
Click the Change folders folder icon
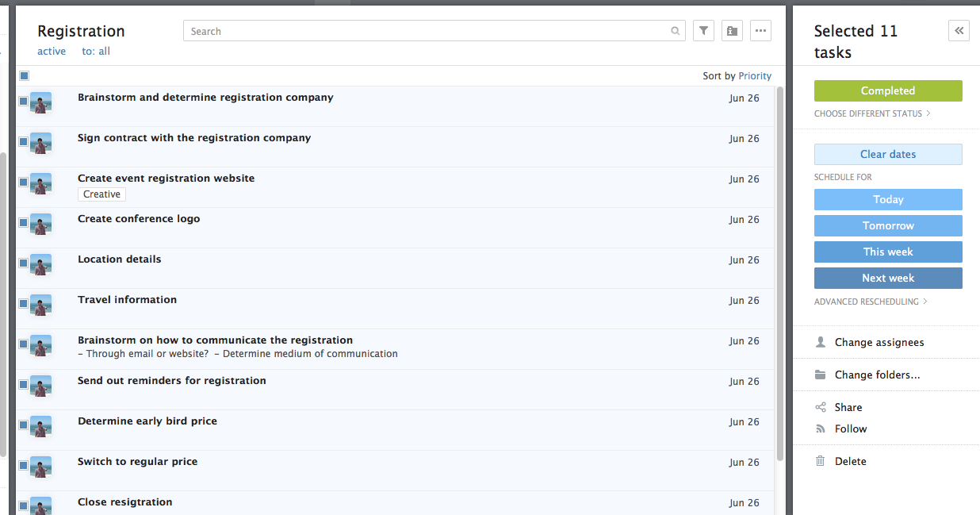(x=821, y=375)
